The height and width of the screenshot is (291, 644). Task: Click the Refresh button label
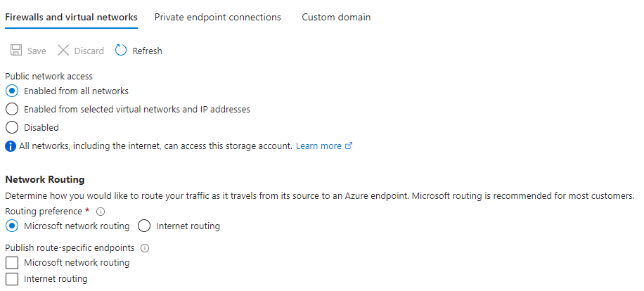(147, 51)
